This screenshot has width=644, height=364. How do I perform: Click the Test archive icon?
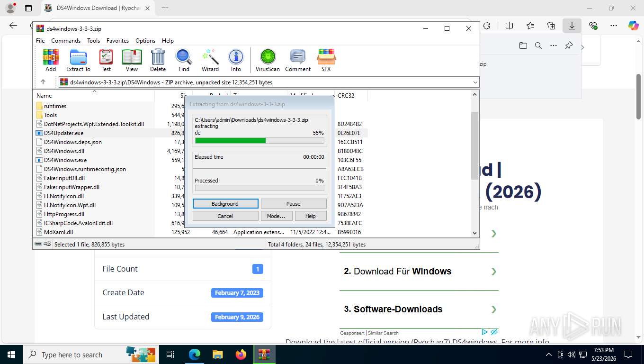pyautogui.click(x=106, y=60)
